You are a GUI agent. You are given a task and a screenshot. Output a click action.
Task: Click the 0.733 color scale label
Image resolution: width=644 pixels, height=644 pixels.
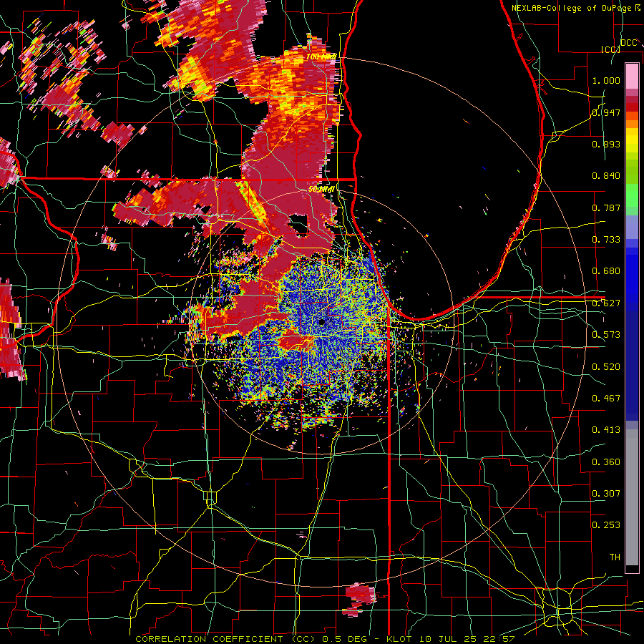point(606,240)
